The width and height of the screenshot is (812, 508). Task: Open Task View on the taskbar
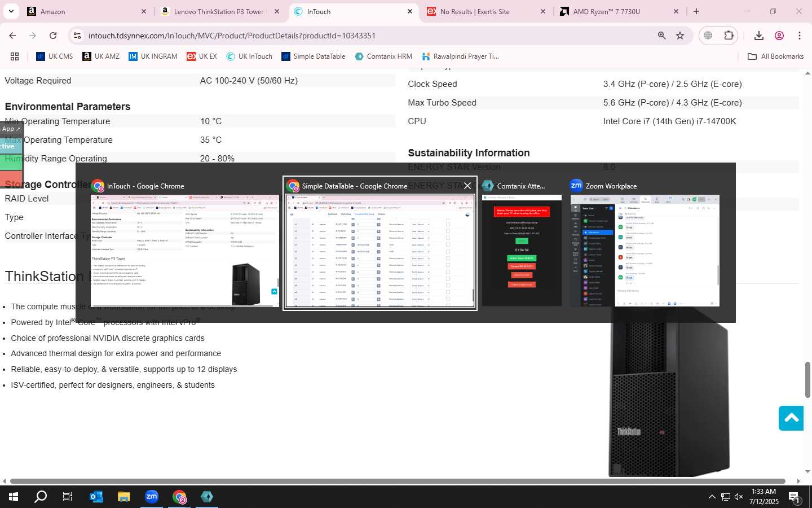click(x=68, y=497)
